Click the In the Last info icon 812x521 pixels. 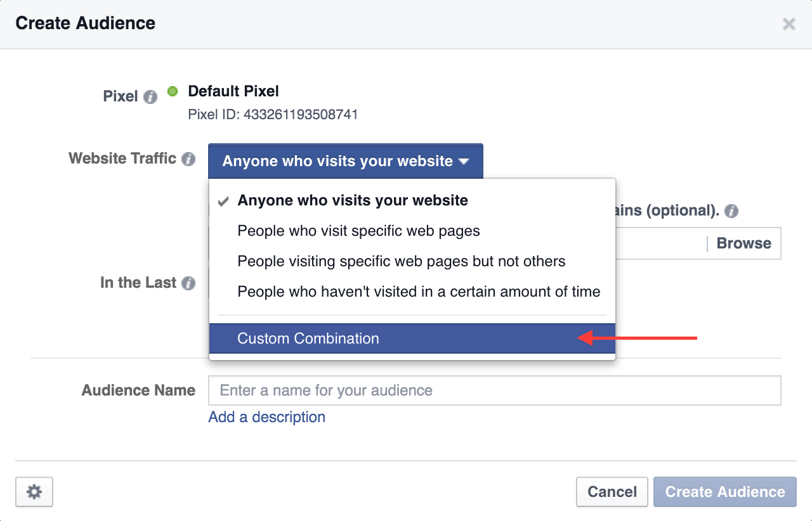(188, 283)
